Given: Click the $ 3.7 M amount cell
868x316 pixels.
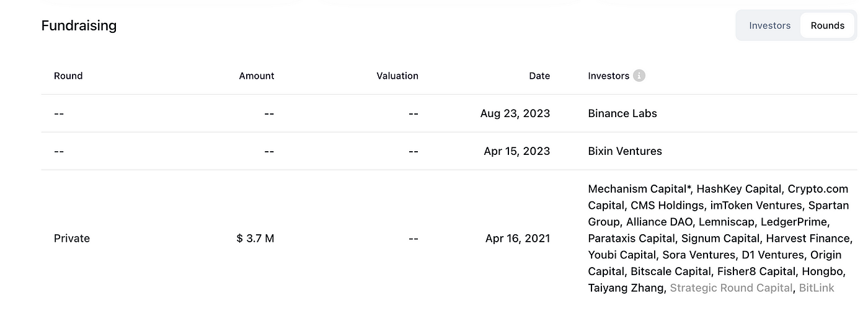Looking at the screenshot, I should click(x=255, y=239).
